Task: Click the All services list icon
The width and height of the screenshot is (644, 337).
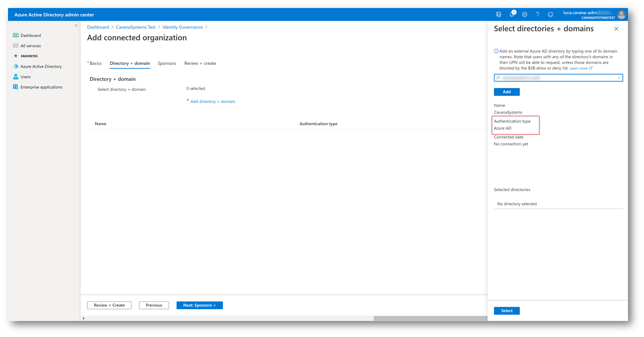Action: 16,45
